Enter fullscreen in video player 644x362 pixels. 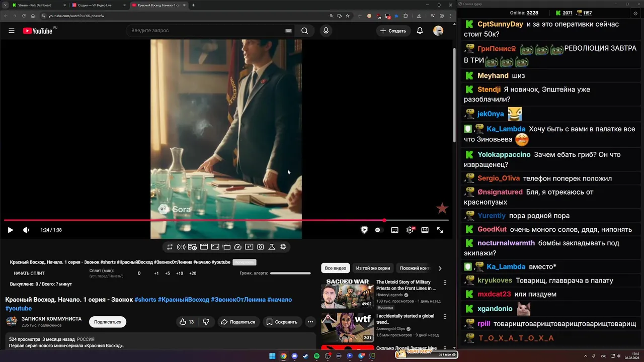(440, 230)
